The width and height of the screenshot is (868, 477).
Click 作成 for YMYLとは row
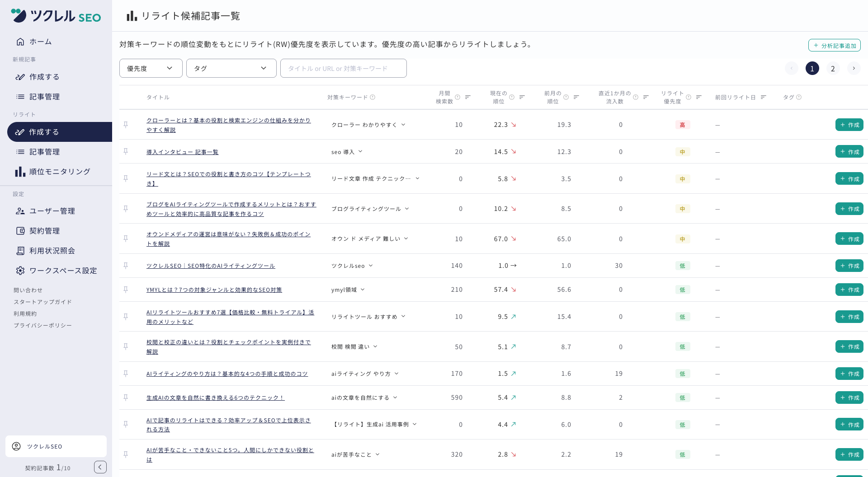(x=849, y=290)
